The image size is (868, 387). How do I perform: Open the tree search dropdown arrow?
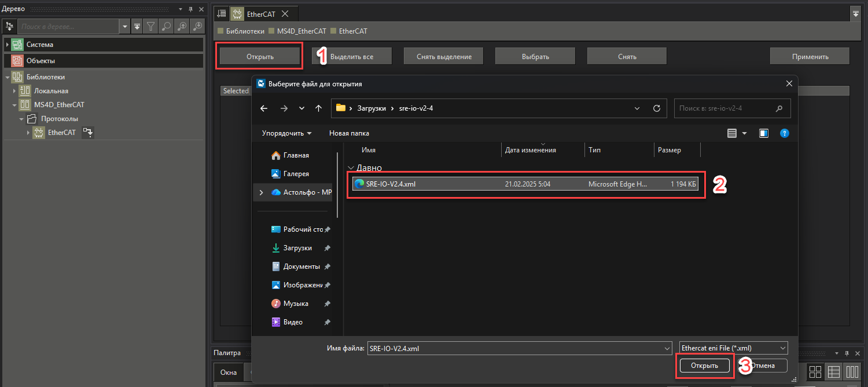point(124,26)
